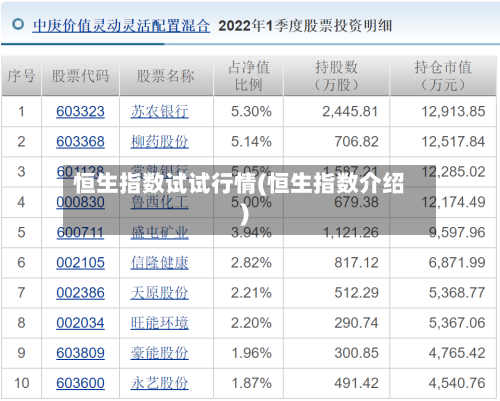Open 旺能环境 stock name link

[159, 323]
